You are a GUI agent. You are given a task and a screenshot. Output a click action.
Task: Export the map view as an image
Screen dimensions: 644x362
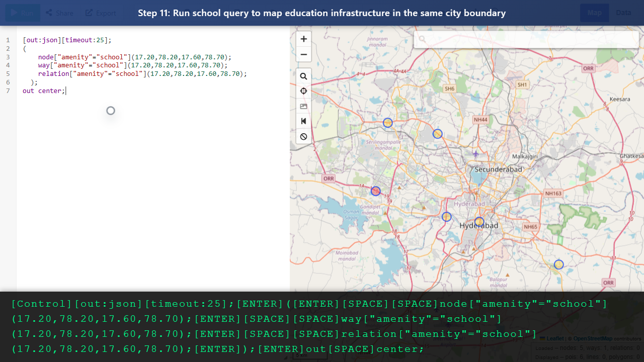click(303, 106)
